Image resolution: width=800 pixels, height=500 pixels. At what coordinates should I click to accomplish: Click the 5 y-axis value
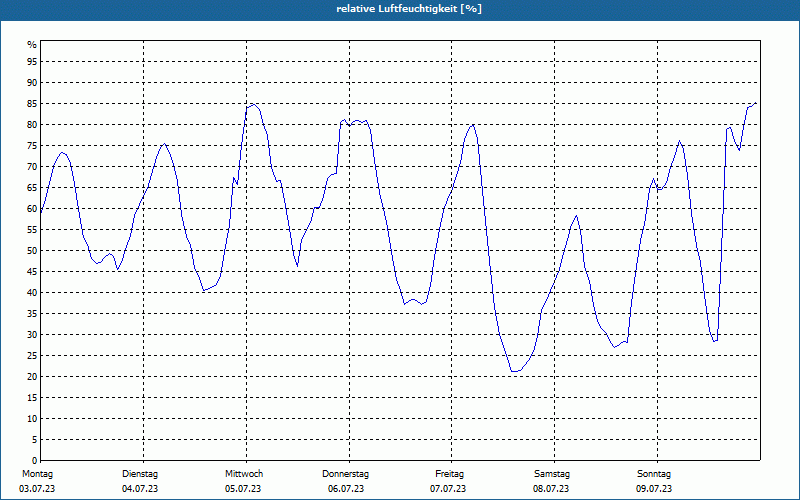click(35, 440)
